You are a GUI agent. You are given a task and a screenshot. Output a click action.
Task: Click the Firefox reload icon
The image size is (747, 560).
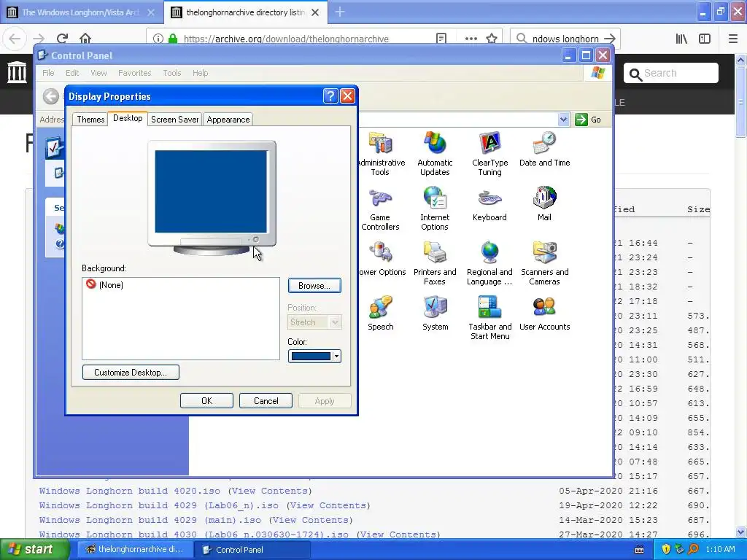[62, 39]
